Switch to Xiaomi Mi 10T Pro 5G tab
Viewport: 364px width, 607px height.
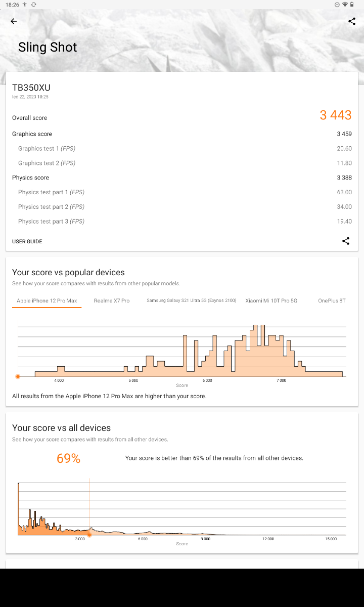[x=271, y=300]
